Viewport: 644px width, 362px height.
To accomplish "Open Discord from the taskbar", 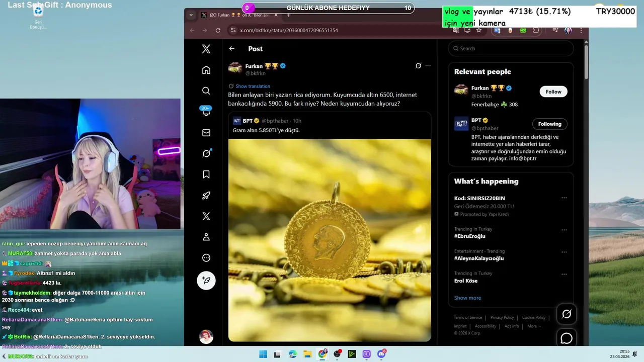I will click(x=381, y=354).
